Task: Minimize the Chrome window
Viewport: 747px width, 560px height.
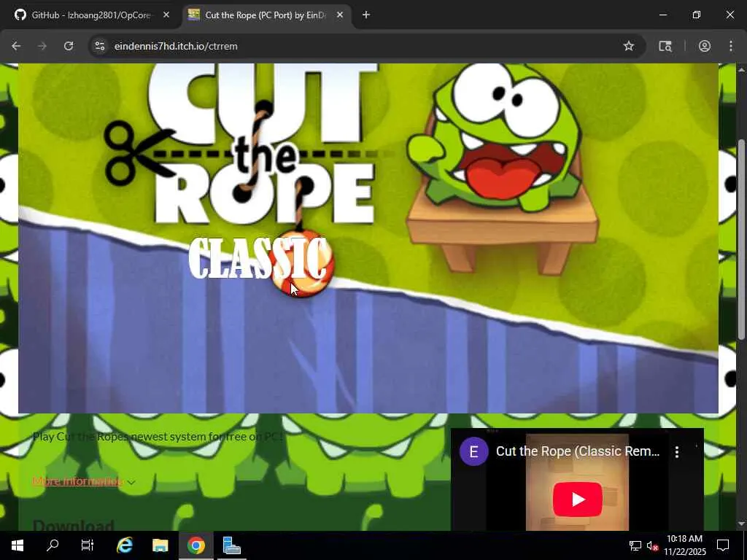Action: [662, 15]
